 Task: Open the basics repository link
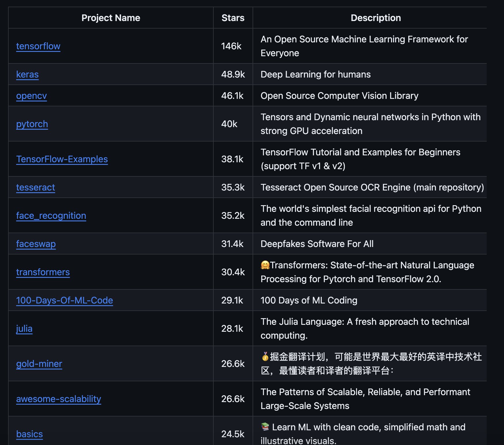29,434
